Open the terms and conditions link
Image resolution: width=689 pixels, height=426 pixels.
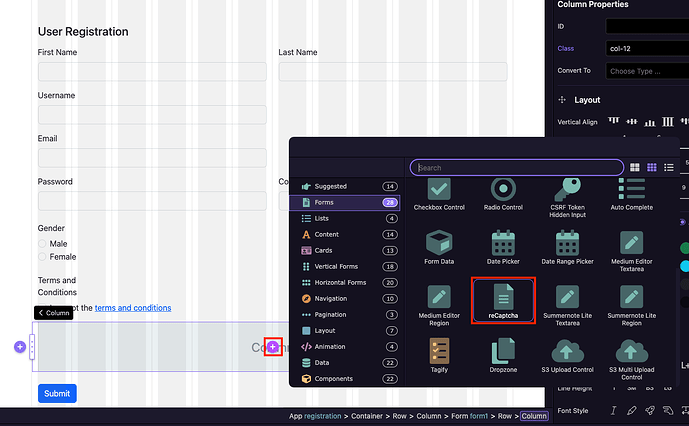coord(133,308)
